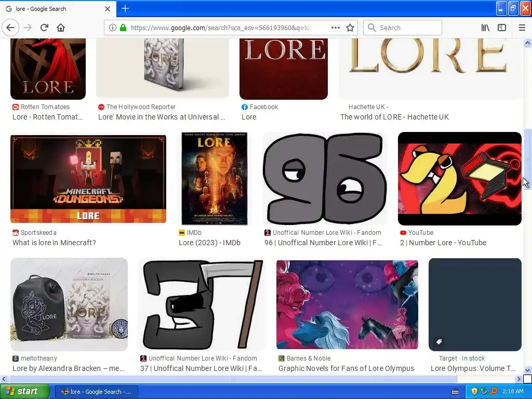Open the Minecraft Dungeons Lore thumbnail
The image size is (532, 399).
(x=88, y=179)
